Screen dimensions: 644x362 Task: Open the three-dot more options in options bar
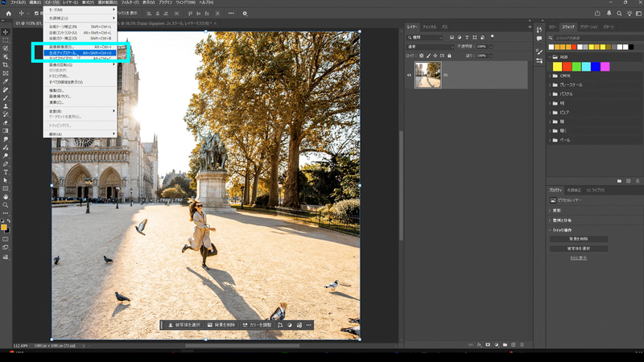tap(231, 13)
